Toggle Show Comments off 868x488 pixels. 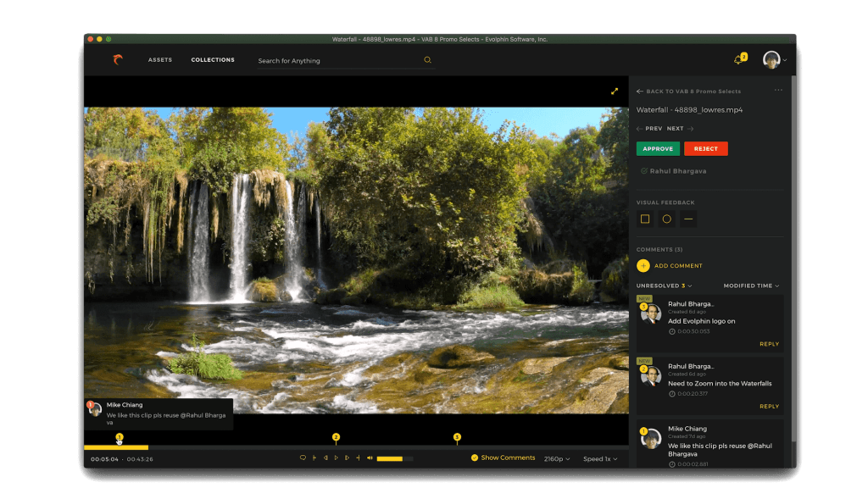tap(476, 457)
